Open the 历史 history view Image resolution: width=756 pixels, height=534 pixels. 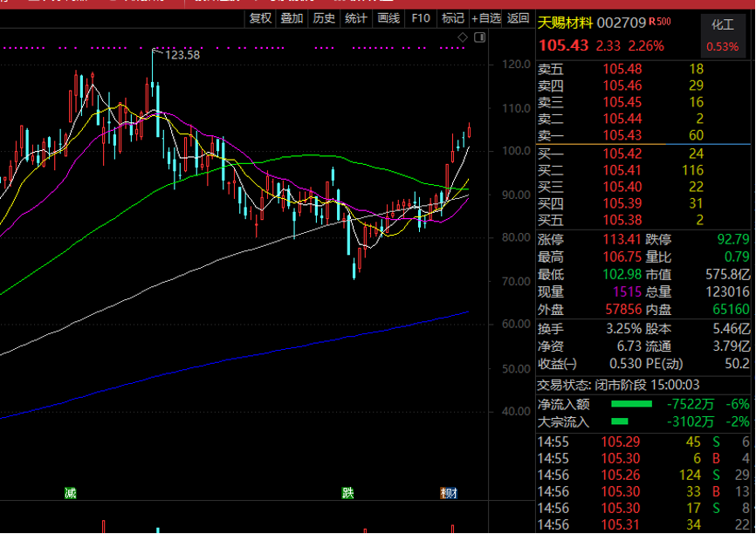(x=324, y=18)
